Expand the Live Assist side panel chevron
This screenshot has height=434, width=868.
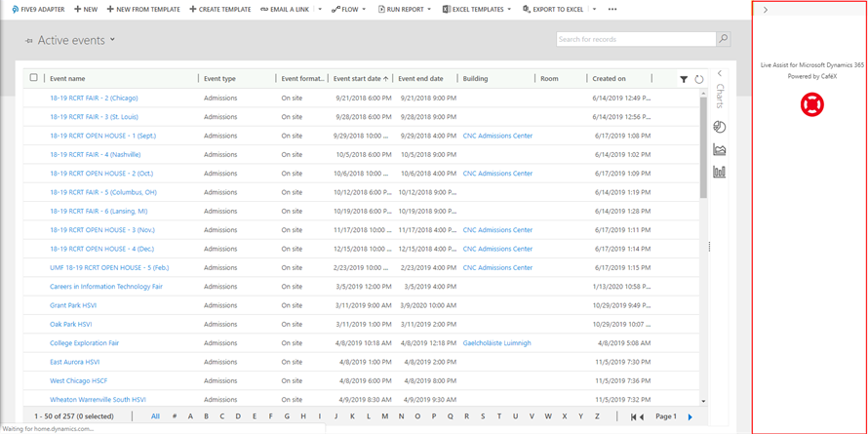click(x=766, y=10)
